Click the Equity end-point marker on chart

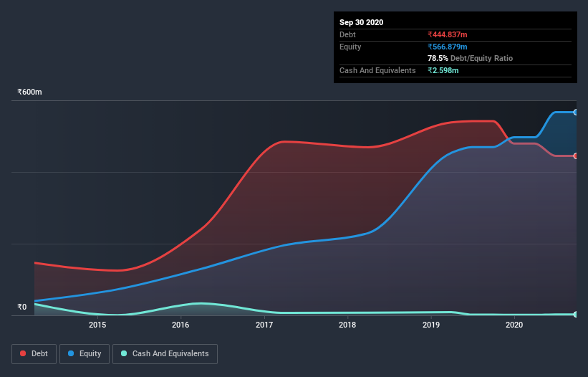[x=576, y=112]
